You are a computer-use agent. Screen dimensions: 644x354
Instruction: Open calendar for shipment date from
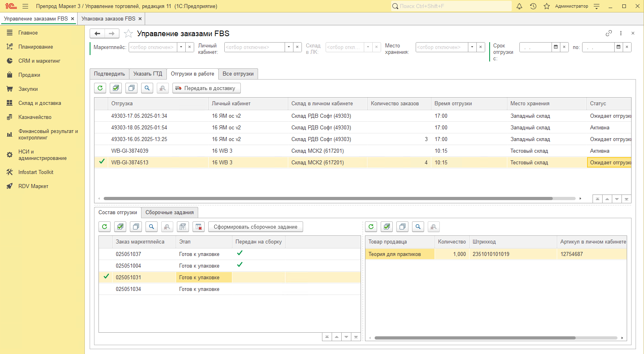click(556, 47)
